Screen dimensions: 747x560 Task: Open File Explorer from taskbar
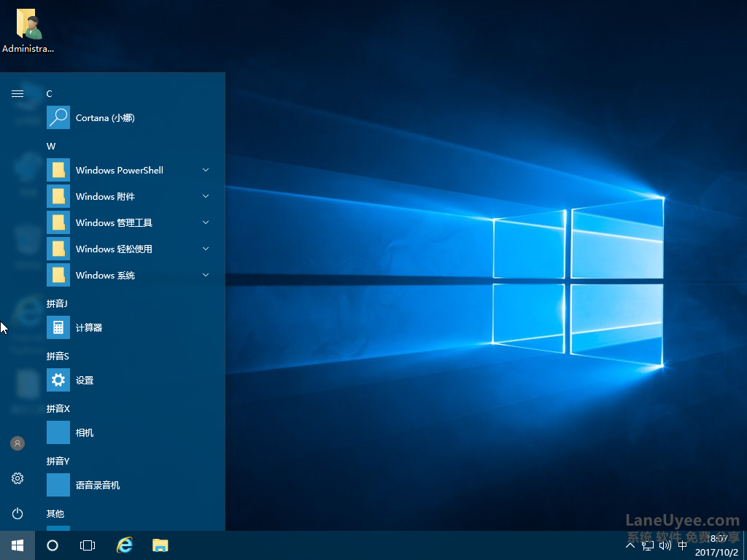click(160, 545)
